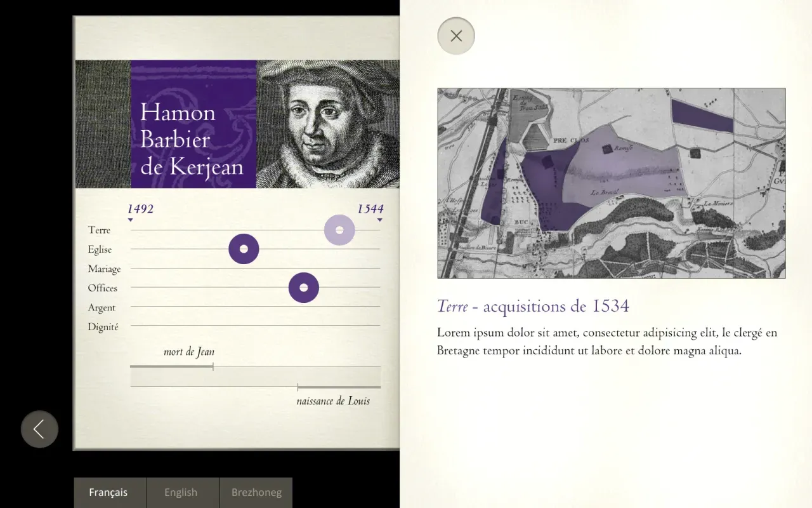Select the Eglise timeline event circle

[x=244, y=249]
